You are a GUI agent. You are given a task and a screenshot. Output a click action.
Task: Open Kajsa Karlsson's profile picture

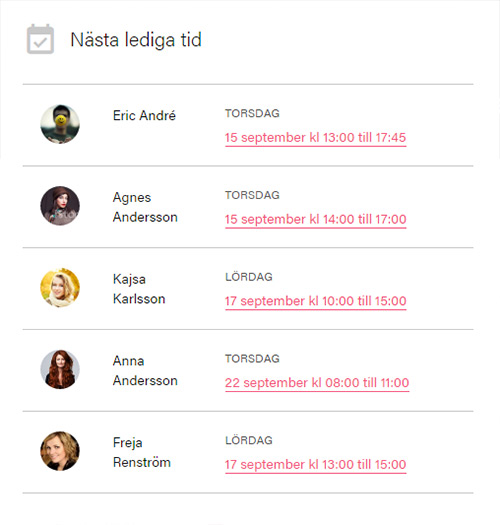tap(60, 288)
